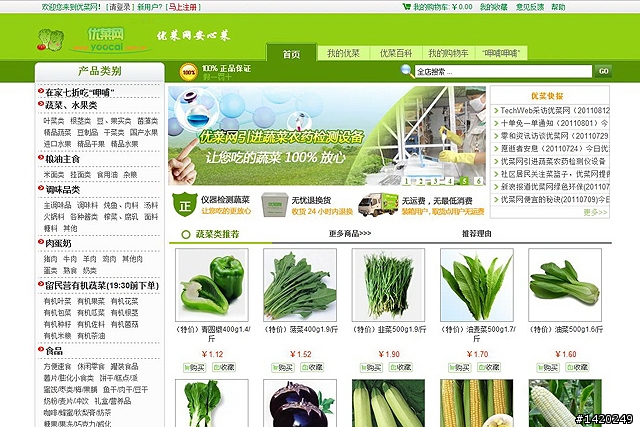Image resolution: width=640 pixels, height=427 pixels.
Task: Open the 国产水果 subcategory
Action: point(144,132)
